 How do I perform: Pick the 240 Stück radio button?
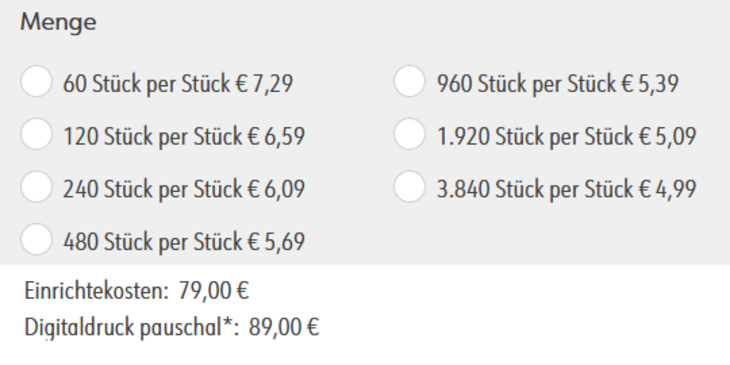pos(36,186)
